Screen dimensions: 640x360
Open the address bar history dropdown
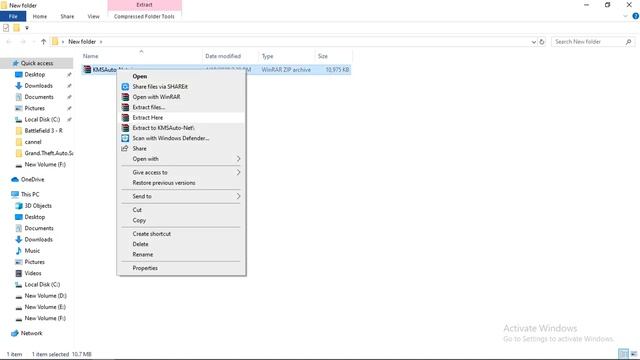point(533,42)
